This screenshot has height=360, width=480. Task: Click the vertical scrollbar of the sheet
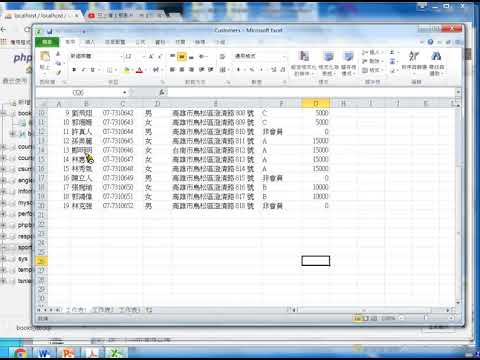[x=458, y=203]
